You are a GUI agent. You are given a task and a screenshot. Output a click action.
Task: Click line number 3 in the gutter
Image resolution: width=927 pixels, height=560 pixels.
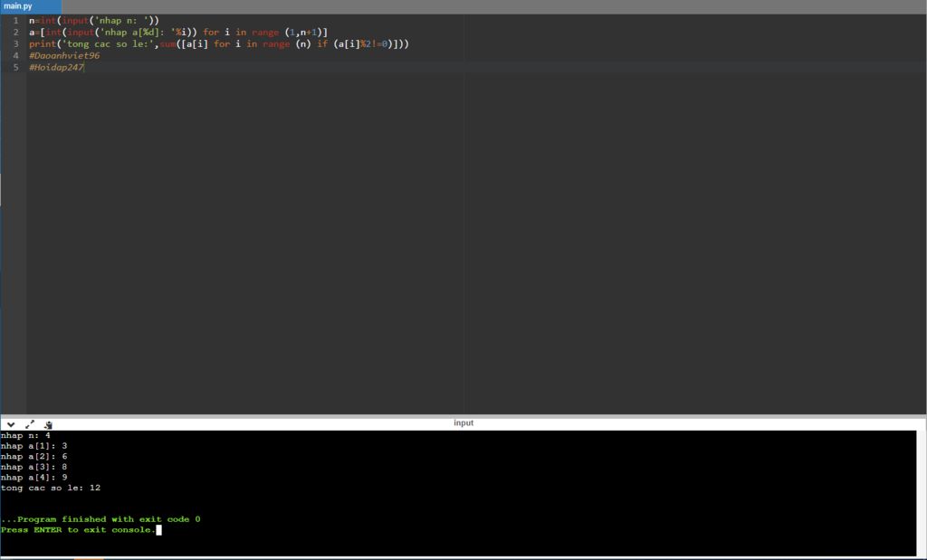click(x=16, y=44)
